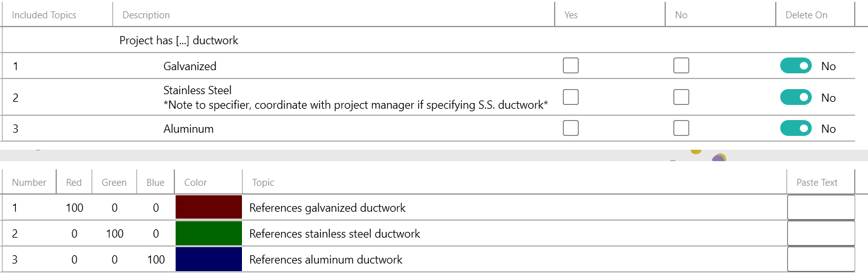This screenshot has width=868, height=273.
Task: Toggle Delete On switch for Aluminum
Action: (796, 128)
